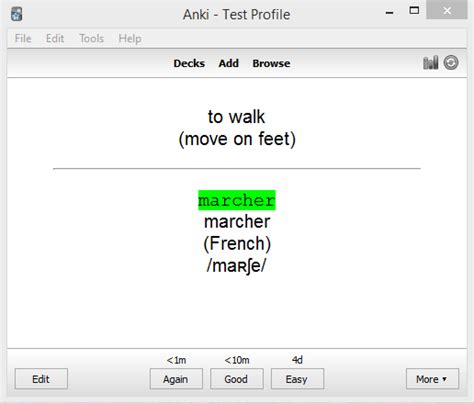474x404 pixels.
Task: Click the 'to walk' question text
Action: click(236, 117)
